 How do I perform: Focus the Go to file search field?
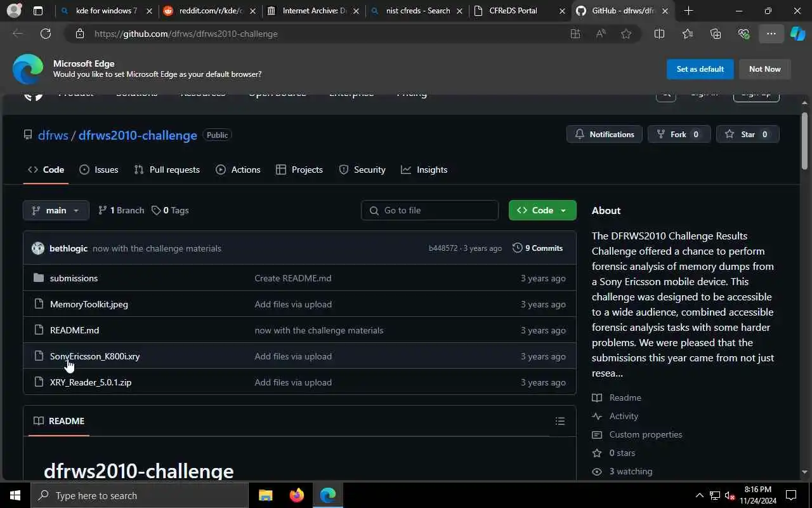[x=429, y=210]
